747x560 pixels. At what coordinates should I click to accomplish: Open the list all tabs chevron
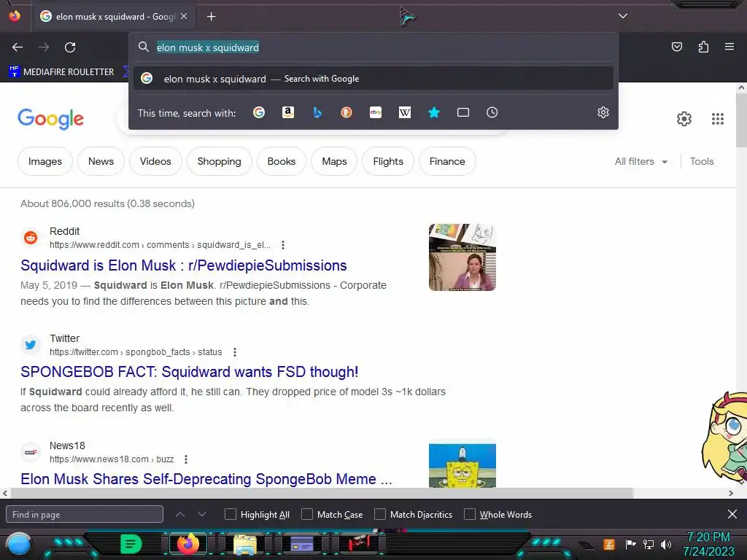tap(623, 16)
